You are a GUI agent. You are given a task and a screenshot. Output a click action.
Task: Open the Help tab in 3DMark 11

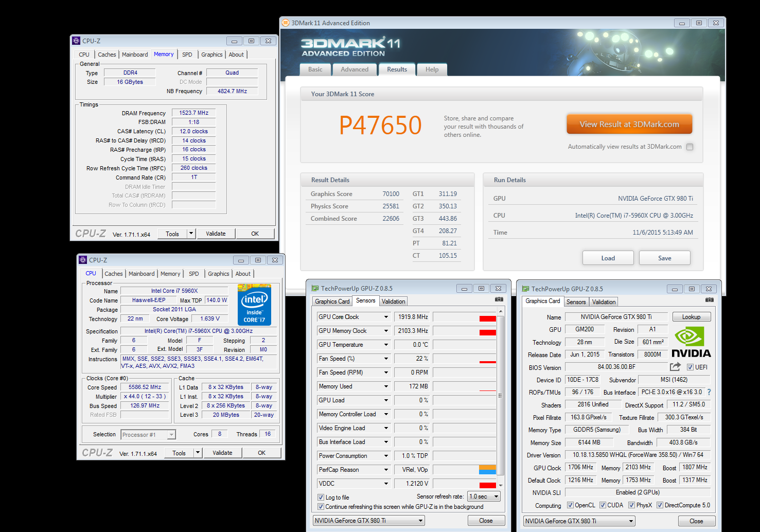[432, 69]
